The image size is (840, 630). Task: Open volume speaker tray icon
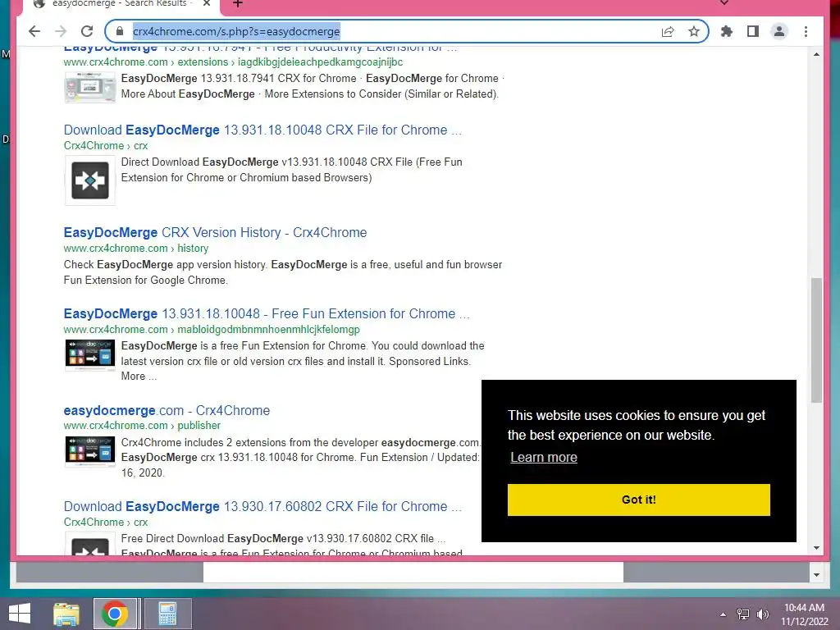(763, 614)
